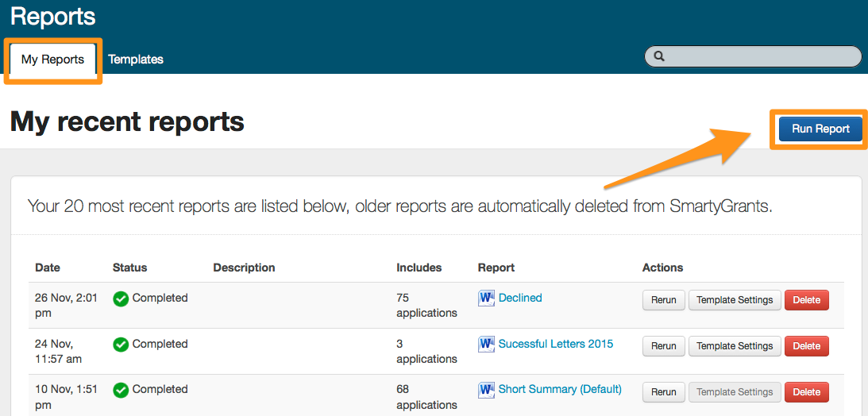
Task: Click green Completed checkmark for 24 Nov report
Action: click(121, 345)
